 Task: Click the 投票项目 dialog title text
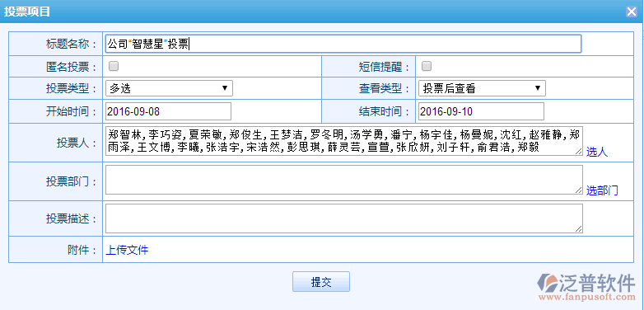27,12
